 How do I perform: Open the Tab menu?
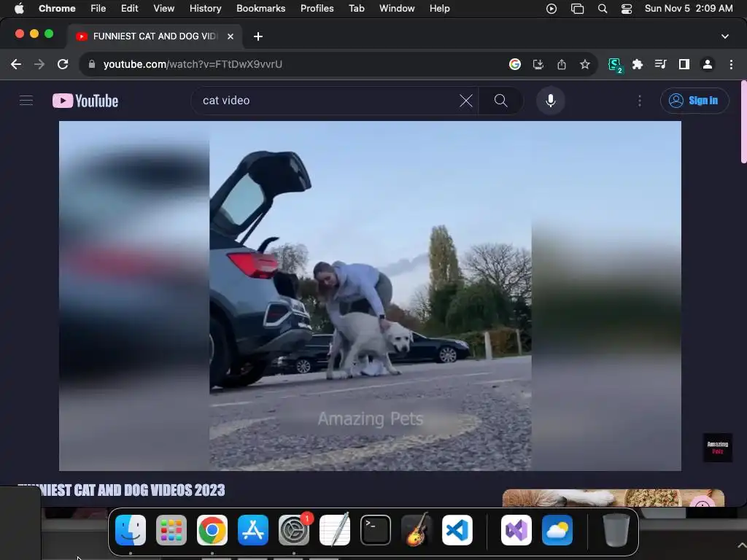coord(356,9)
